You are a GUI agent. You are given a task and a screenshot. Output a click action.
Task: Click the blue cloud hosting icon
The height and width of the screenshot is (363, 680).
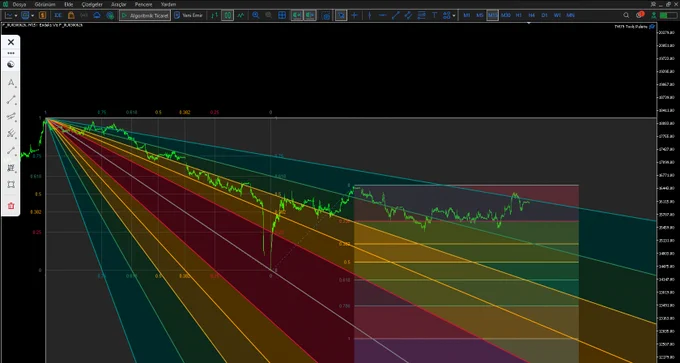97,15
